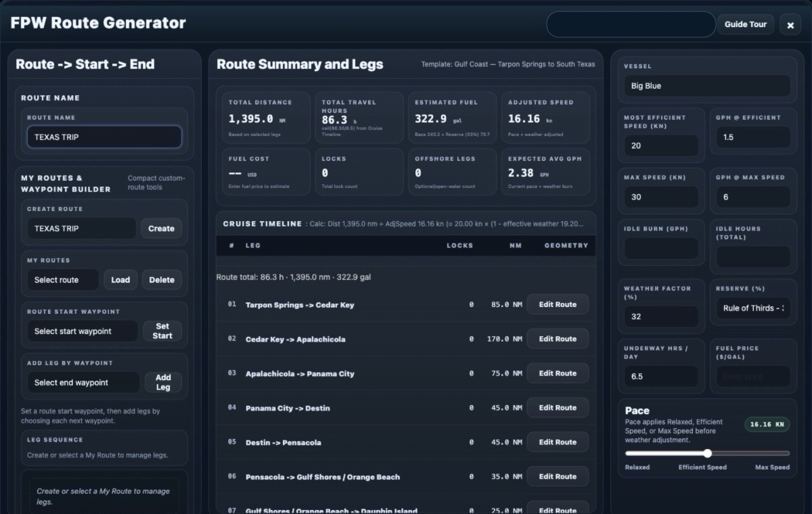Screen dimensions: 812x514
Task: Start the Guide Tour
Action: point(746,24)
